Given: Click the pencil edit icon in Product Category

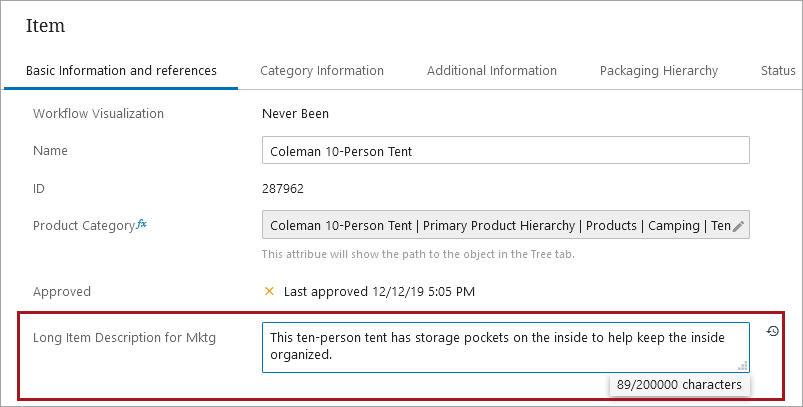Looking at the screenshot, I should [x=738, y=226].
